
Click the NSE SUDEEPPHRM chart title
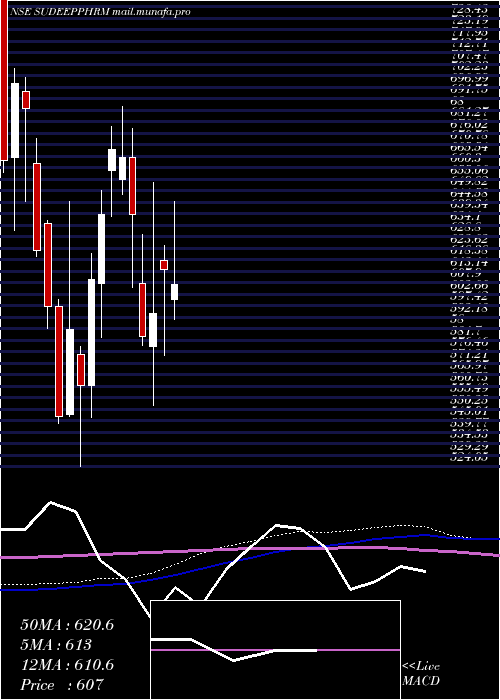pyautogui.click(x=100, y=12)
